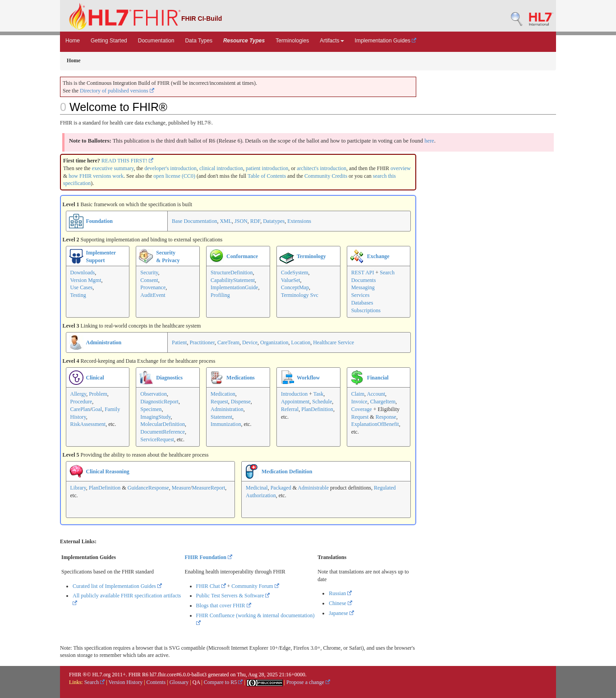The height and width of the screenshot is (698, 616).
Task: Click the Home breadcrumb
Action: tap(74, 60)
